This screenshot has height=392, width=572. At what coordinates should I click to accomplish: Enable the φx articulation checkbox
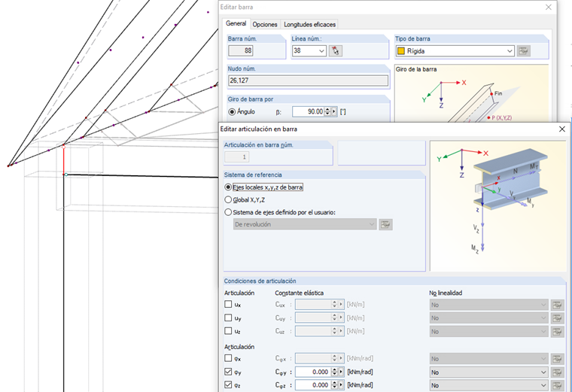coord(228,358)
